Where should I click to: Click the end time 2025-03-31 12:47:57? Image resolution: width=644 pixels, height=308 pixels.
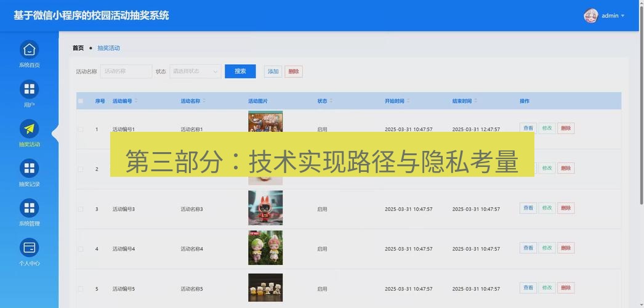pos(476,129)
